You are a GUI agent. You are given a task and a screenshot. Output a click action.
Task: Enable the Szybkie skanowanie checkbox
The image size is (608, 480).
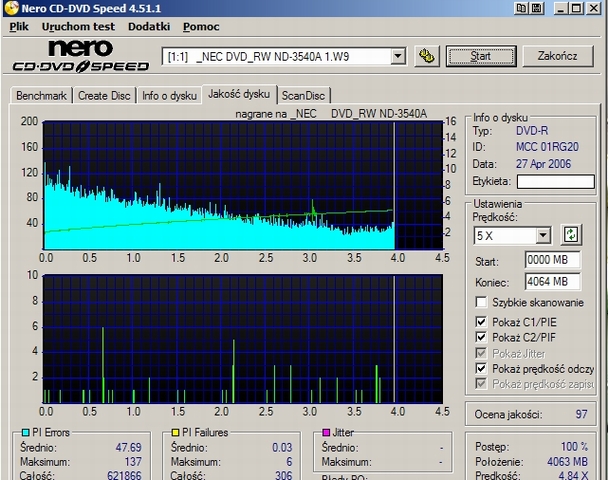[481, 302]
